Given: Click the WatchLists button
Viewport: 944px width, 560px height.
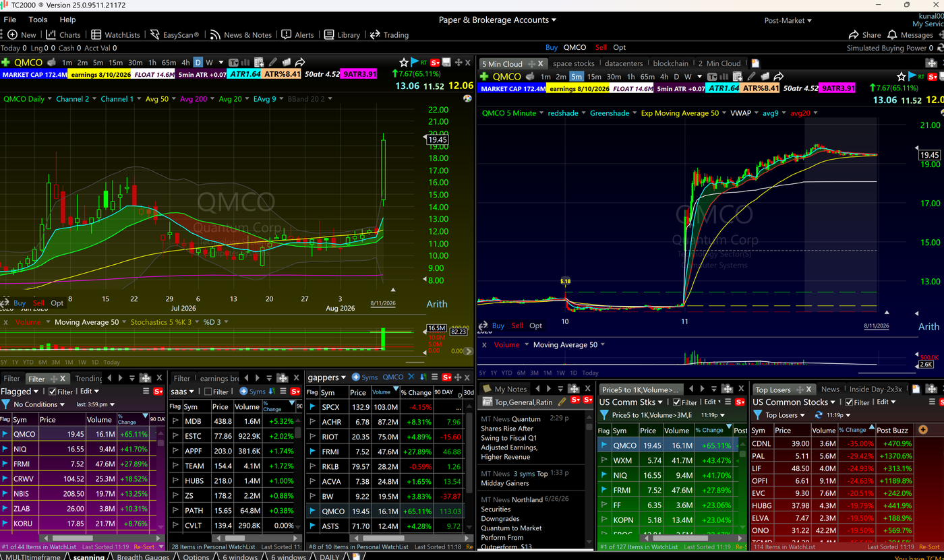Looking at the screenshot, I should click(115, 35).
